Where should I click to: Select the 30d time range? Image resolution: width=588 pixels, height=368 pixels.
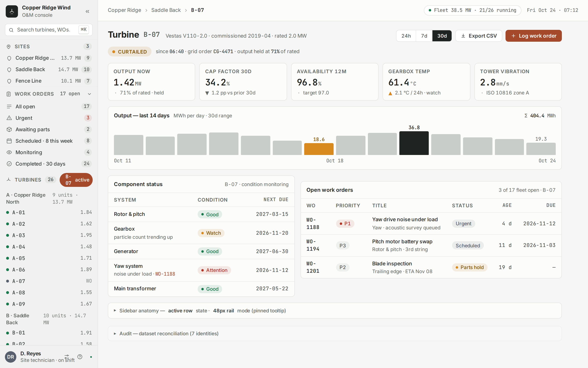click(442, 36)
